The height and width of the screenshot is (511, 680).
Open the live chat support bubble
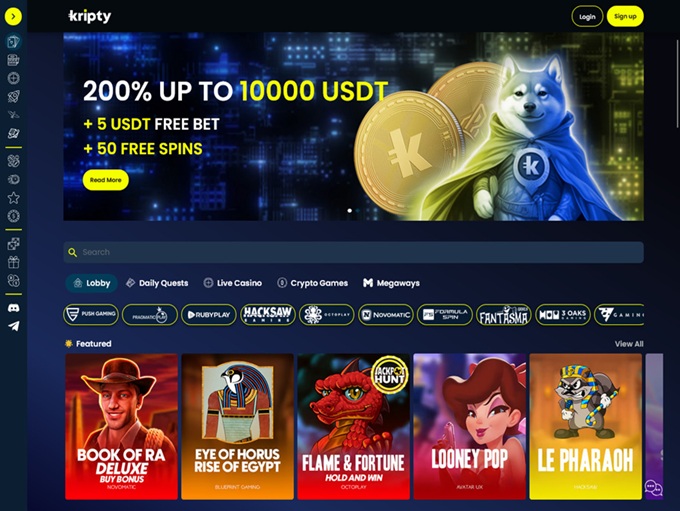[x=653, y=488]
